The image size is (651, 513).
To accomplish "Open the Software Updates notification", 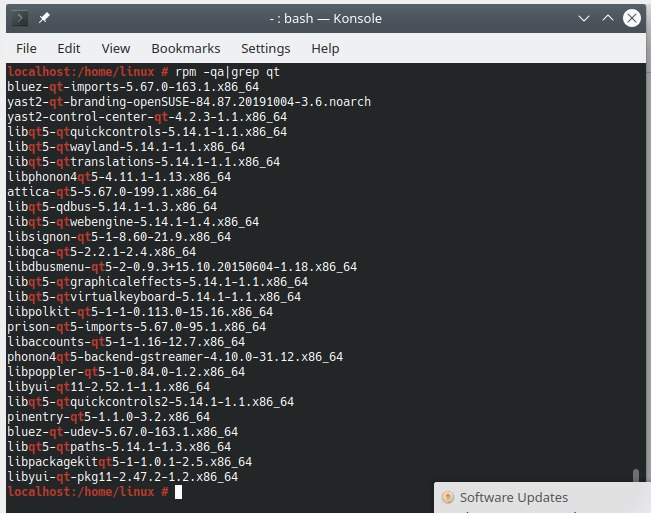I will click(542, 497).
